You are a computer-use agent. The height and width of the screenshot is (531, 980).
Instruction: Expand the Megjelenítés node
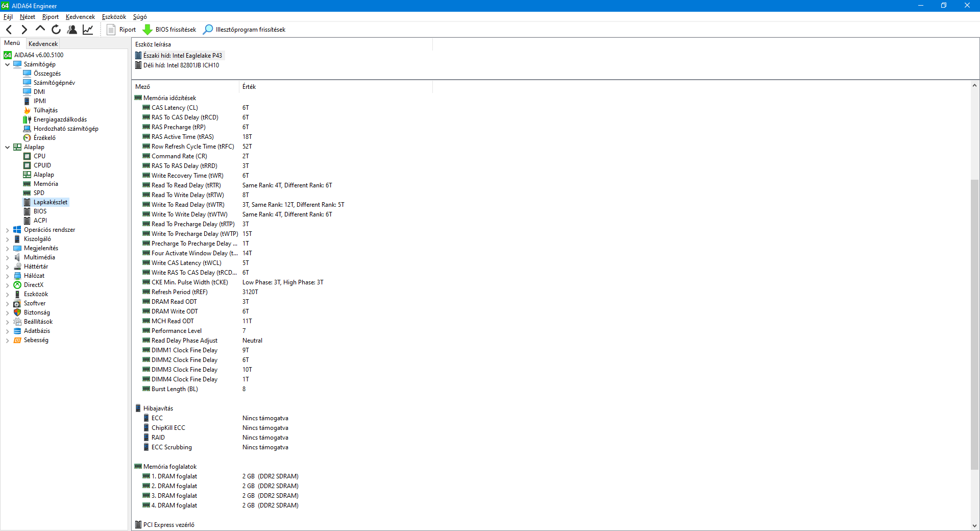pyautogui.click(x=8, y=249)
